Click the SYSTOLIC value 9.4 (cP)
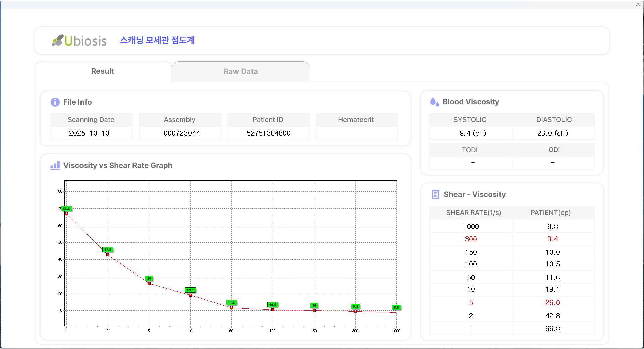The image size is (644, 349). (x=472, y=133)
